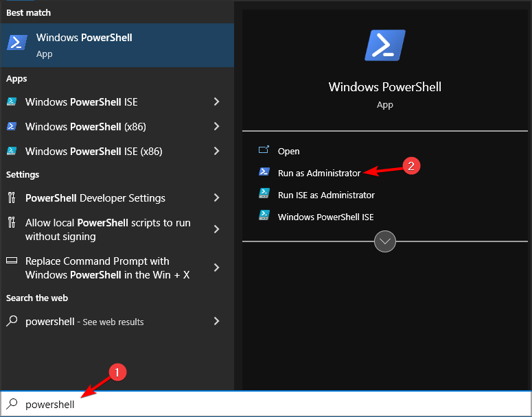Open PowerShell Developer Settings
The width and height of the screenshot is (532, 417).
(117, 198)
